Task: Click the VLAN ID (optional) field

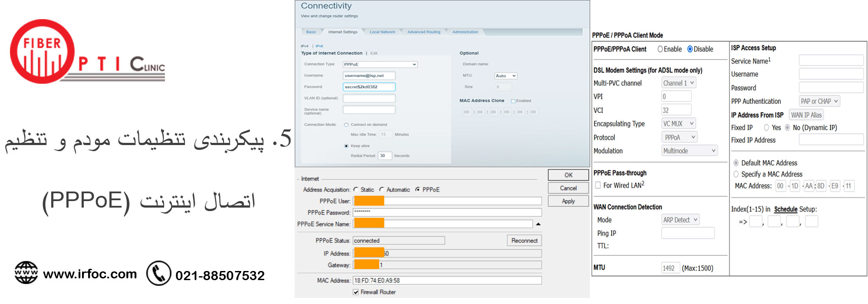Action: (369, 98)
